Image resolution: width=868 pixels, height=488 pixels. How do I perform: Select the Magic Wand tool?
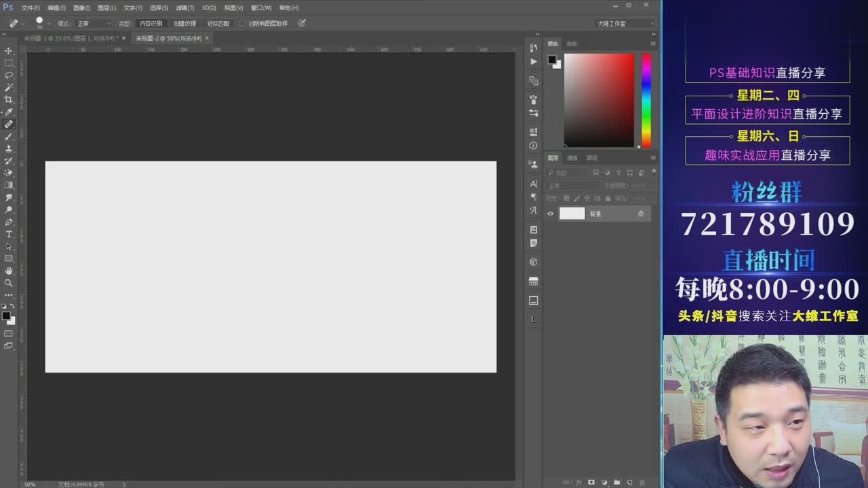coord(9,87)
